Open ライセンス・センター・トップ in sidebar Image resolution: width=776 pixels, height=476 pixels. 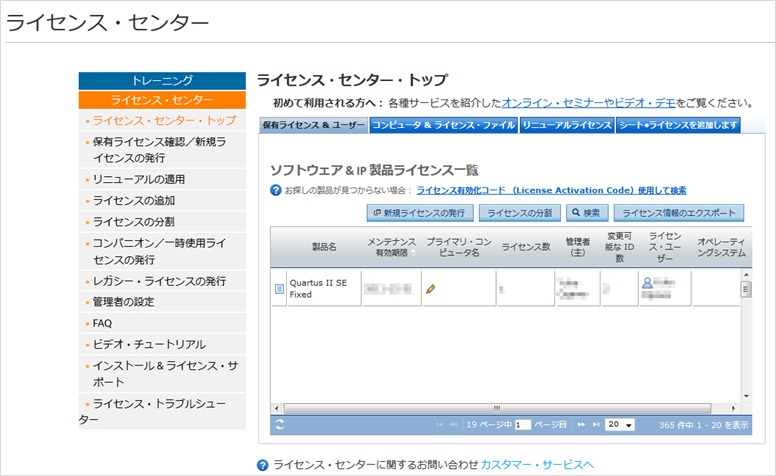[162, 120]
